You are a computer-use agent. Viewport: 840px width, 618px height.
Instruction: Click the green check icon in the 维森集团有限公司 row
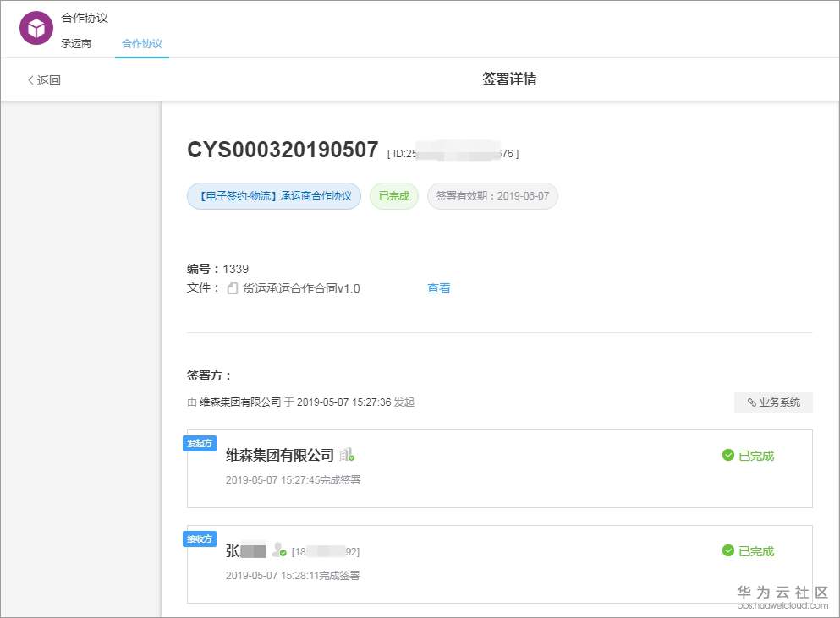point(728,455)
